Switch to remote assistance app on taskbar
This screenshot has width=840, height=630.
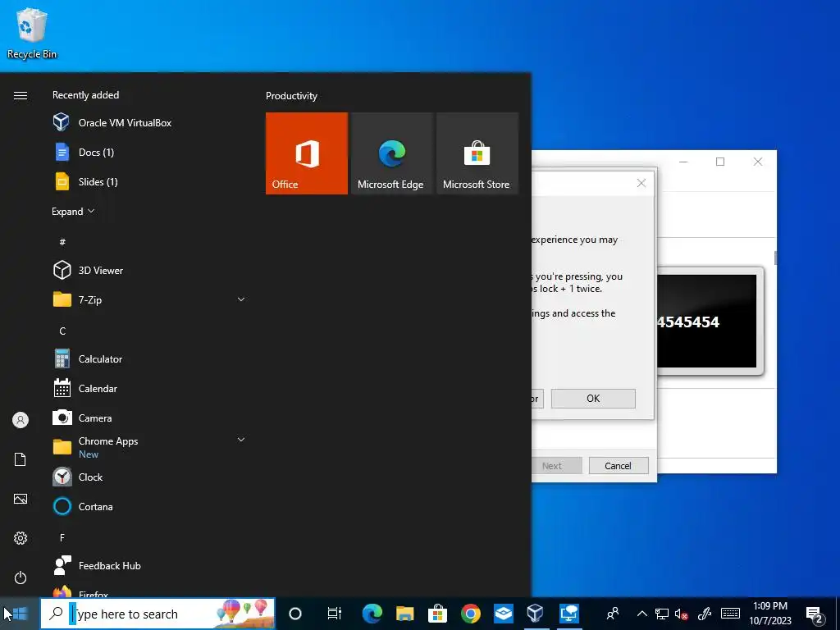tap(569, 614)
